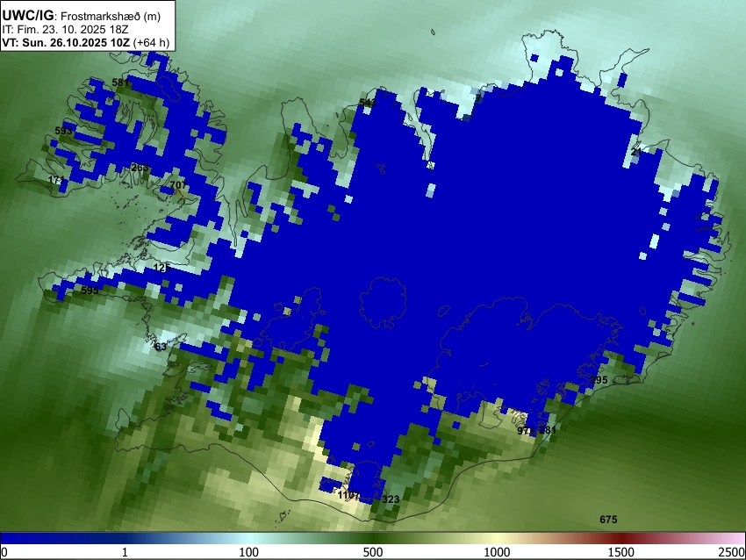Click the legend tick label 1500
Viewport: 746px width, 560px height.
(621, 552)
